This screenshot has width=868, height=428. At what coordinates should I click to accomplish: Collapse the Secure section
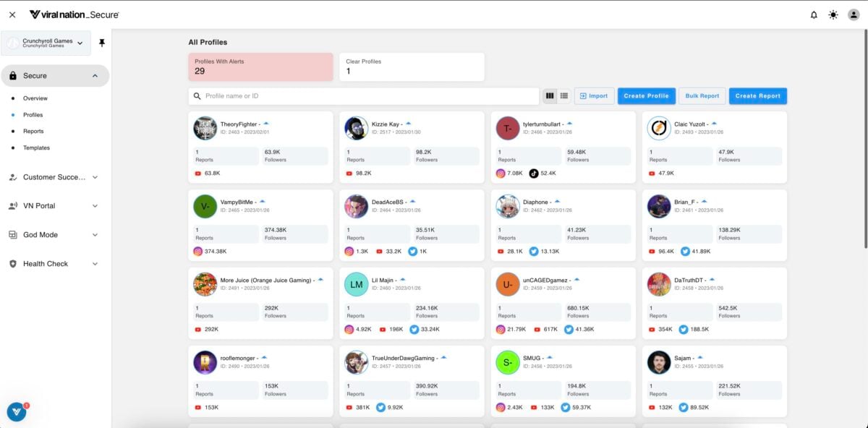pos(94,75)
